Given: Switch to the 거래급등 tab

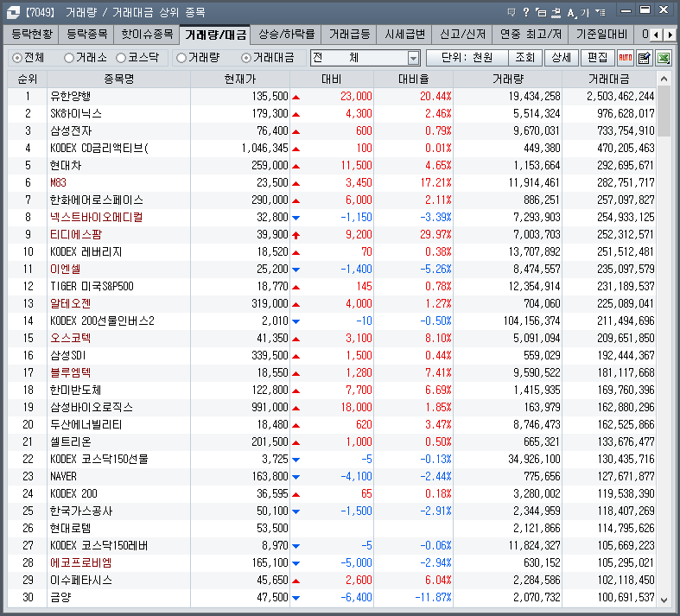Looking at the screenshot, I should [x=349, y=35].
